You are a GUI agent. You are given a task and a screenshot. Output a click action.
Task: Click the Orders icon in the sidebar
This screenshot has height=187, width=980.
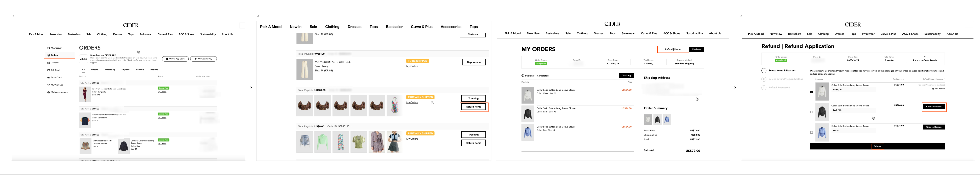[x=49, y=55]
